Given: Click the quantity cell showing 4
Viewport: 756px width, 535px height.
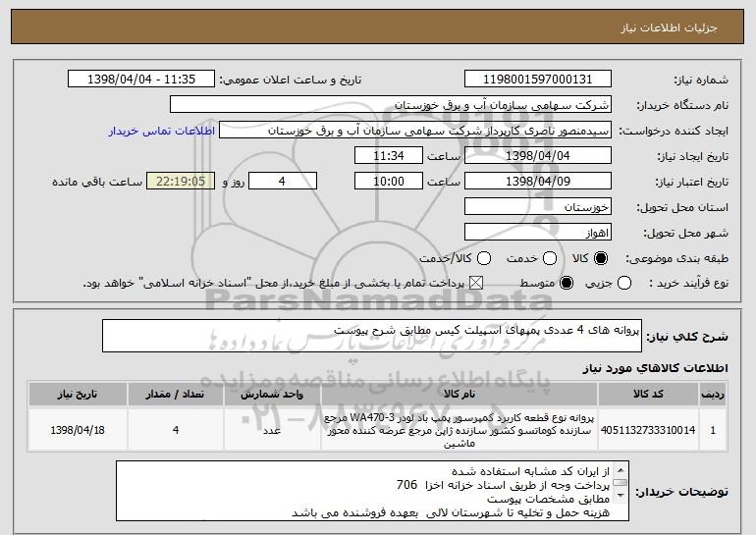Looking at the screenshot, I should 176,430.
